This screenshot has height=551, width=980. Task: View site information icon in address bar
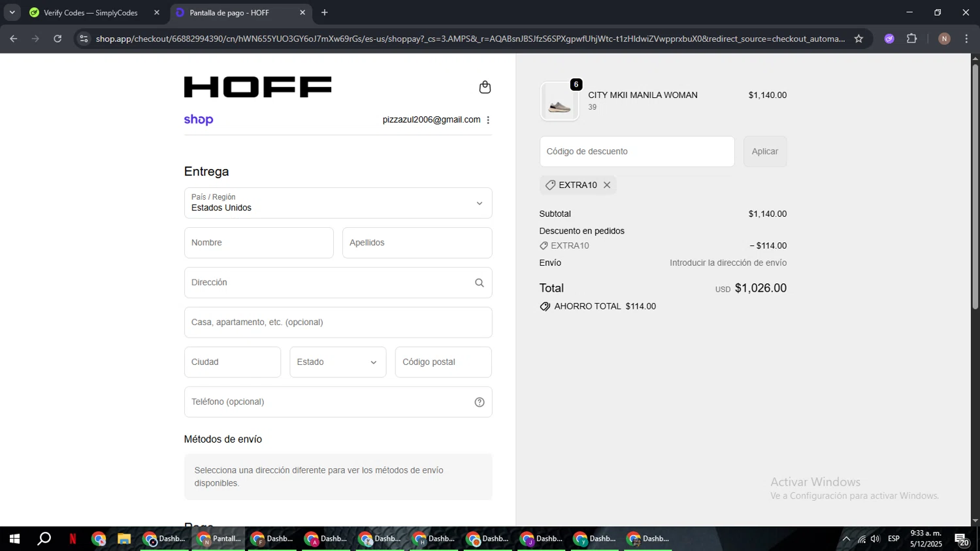[84, 39]
